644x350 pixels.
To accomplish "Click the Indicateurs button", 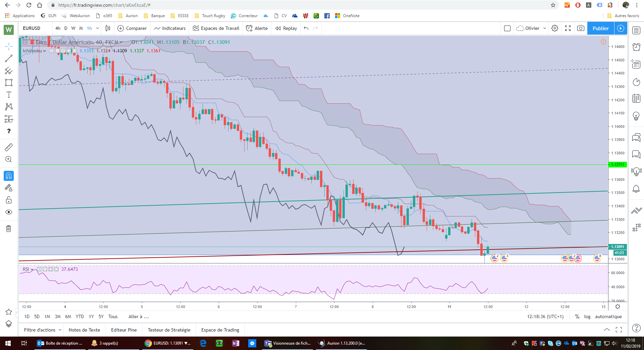I will (170, 28).
